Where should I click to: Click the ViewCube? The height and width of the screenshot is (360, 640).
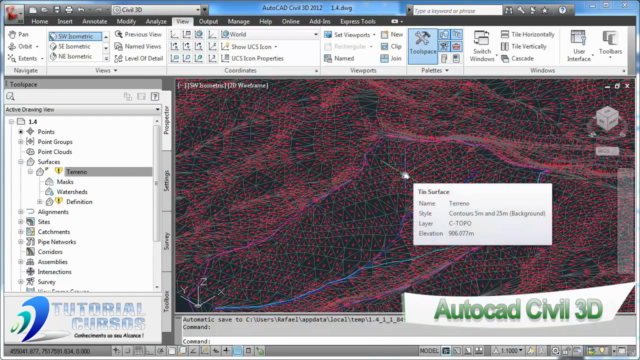[607, 120]
